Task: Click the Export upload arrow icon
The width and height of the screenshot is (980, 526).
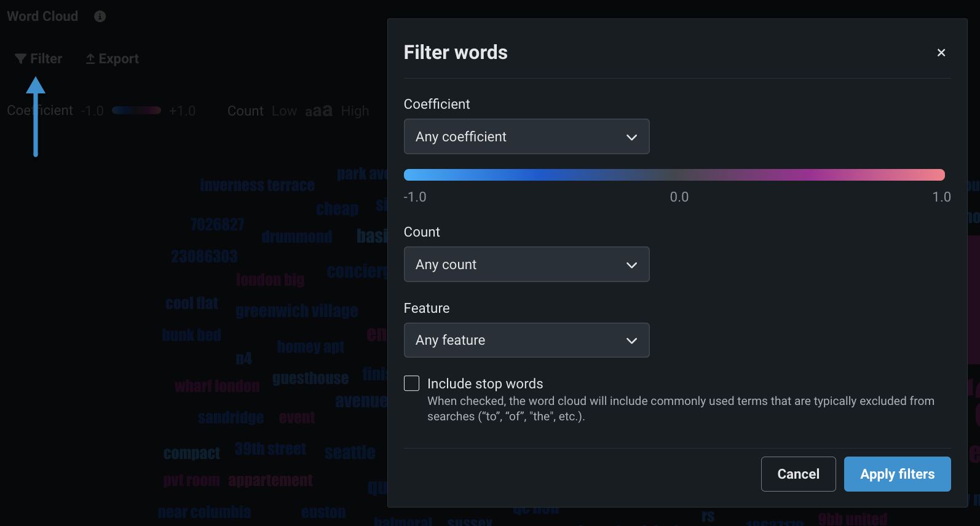Action: pyautogui.click(x=90, y=59)
